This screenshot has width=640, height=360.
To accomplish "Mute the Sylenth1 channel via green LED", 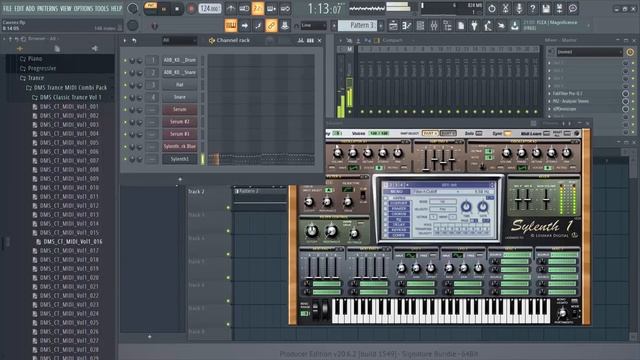I will (125, 159).
